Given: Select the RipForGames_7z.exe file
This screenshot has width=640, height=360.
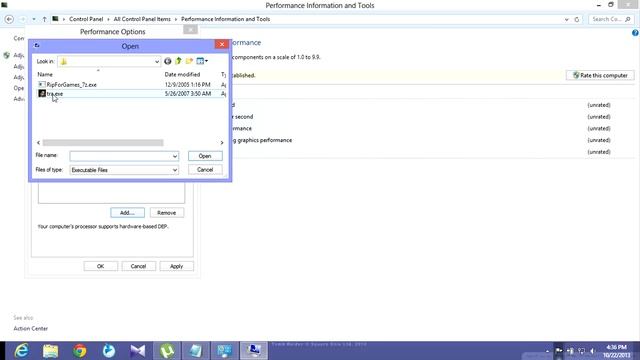Looking at the screenshot, I should tap(71, 85).
